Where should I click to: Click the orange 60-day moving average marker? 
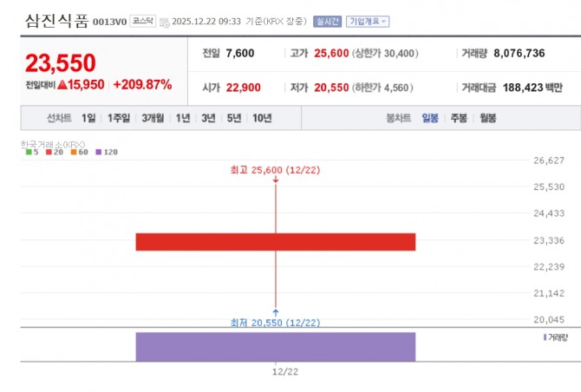point(74,153)
